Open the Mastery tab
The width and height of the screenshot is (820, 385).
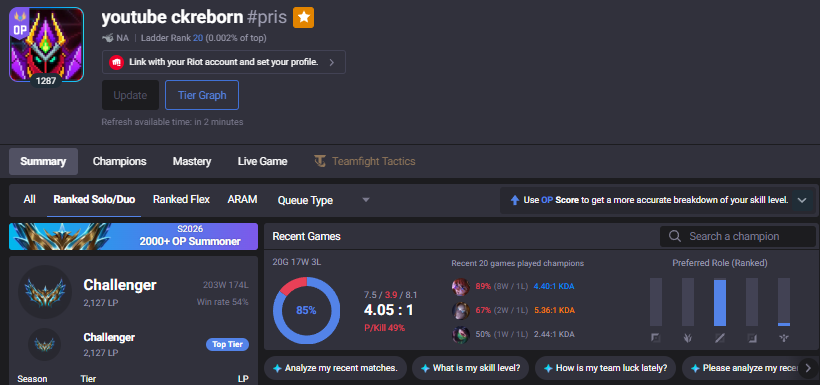(x=192, y=161)
